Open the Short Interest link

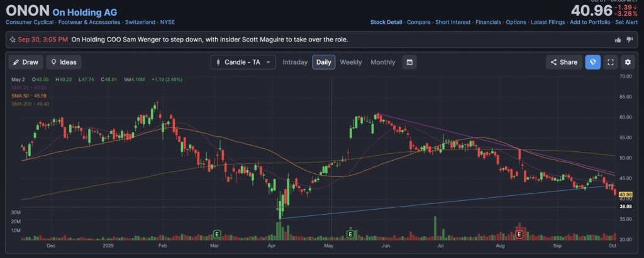tap(452, 22)
